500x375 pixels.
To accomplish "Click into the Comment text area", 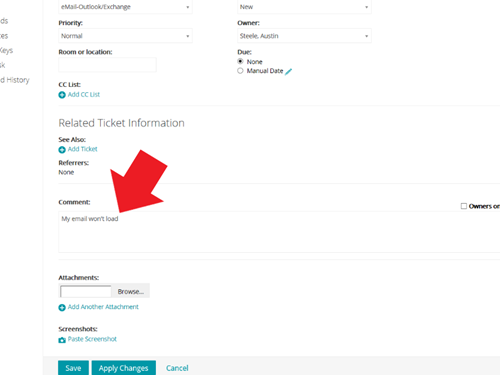I will (279, 232).
